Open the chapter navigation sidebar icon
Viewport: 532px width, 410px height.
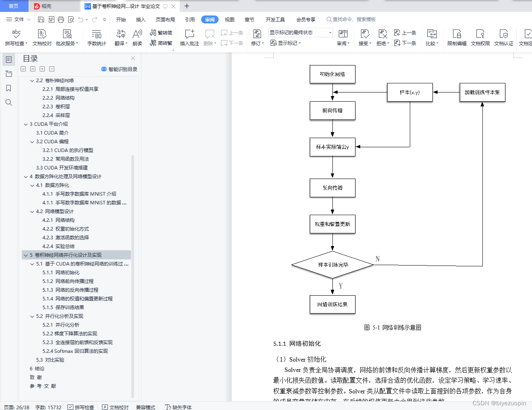pos(9,74)
